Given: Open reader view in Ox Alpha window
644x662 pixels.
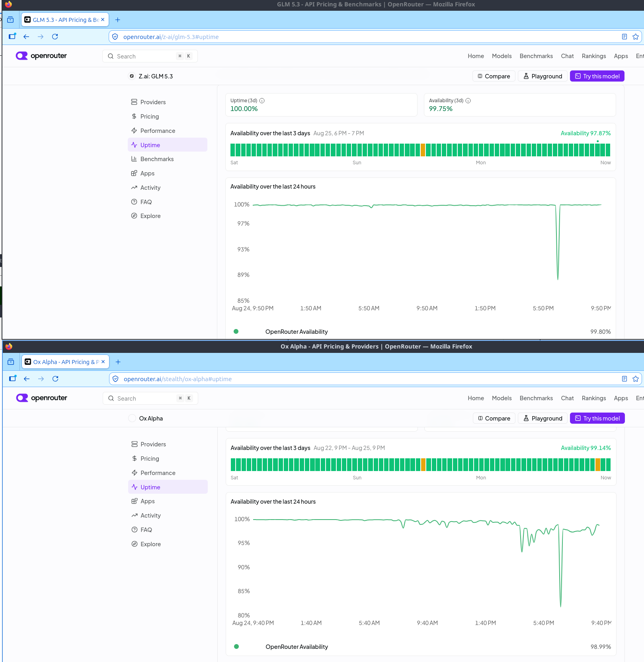Looking at the screenshot, I should click(x=624, y=379).
